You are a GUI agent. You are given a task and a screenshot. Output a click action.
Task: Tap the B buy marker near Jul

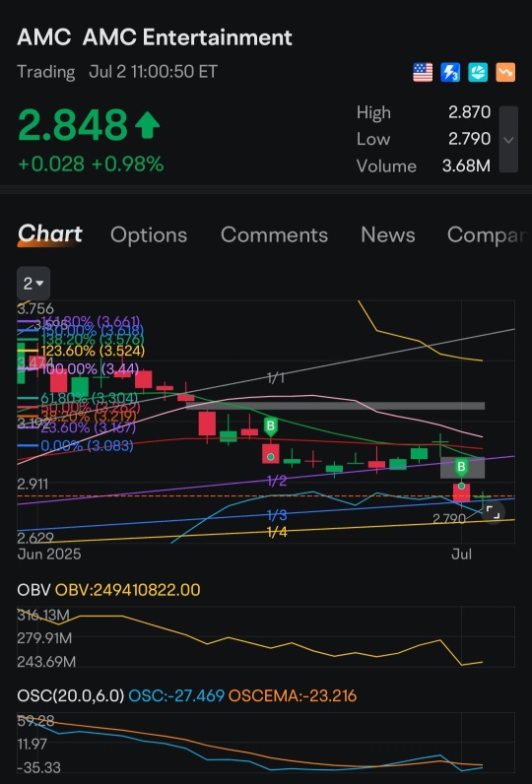461,468
